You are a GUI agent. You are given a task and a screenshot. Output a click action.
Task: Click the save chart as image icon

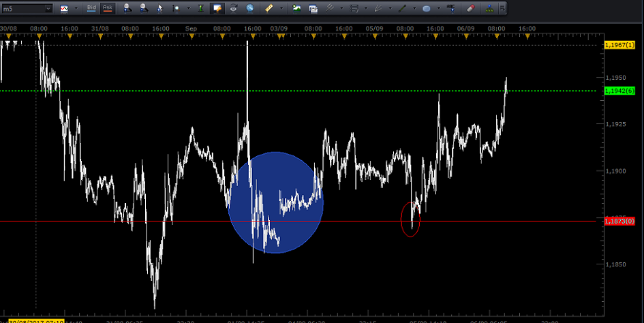click(x=313, y=9)
